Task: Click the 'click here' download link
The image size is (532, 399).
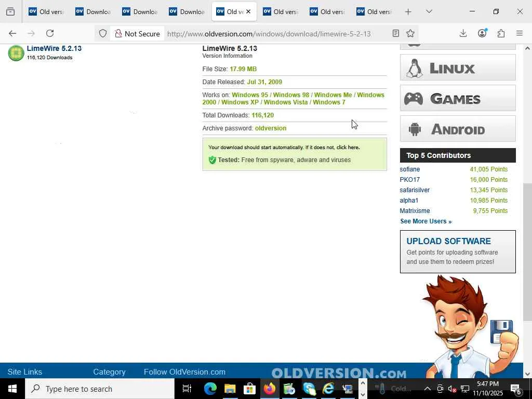Action: coord(348,147)
